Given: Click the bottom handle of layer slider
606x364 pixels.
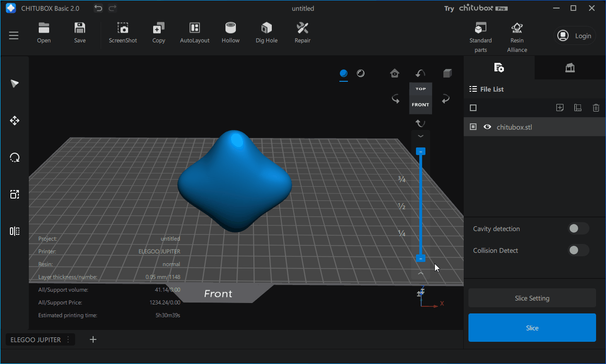Looking at the screenshot, I should pyautogui.click(x=421, y=258).
